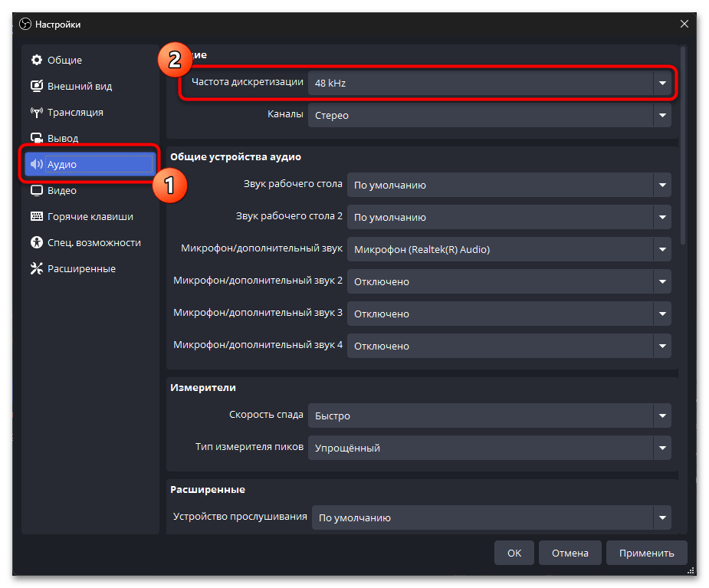This screenshot has width=709, height=588.
Task: Click the Применить button
Action: point(646,553)
